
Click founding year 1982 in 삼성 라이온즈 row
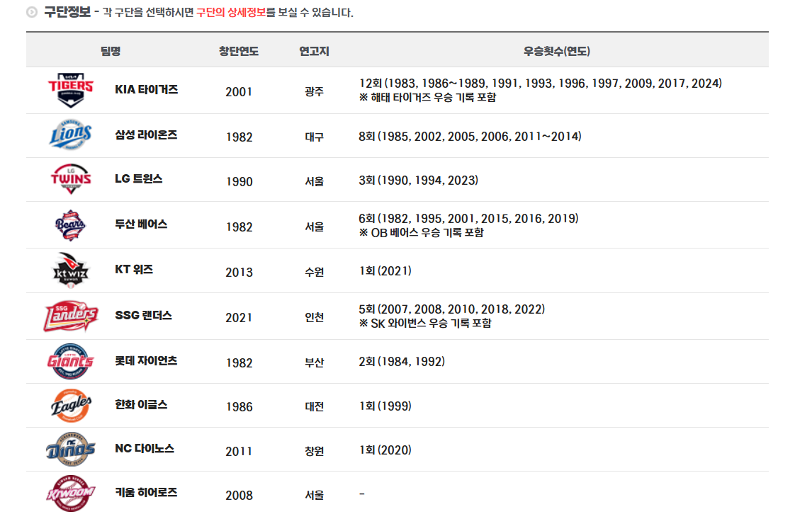click(239, 137)
